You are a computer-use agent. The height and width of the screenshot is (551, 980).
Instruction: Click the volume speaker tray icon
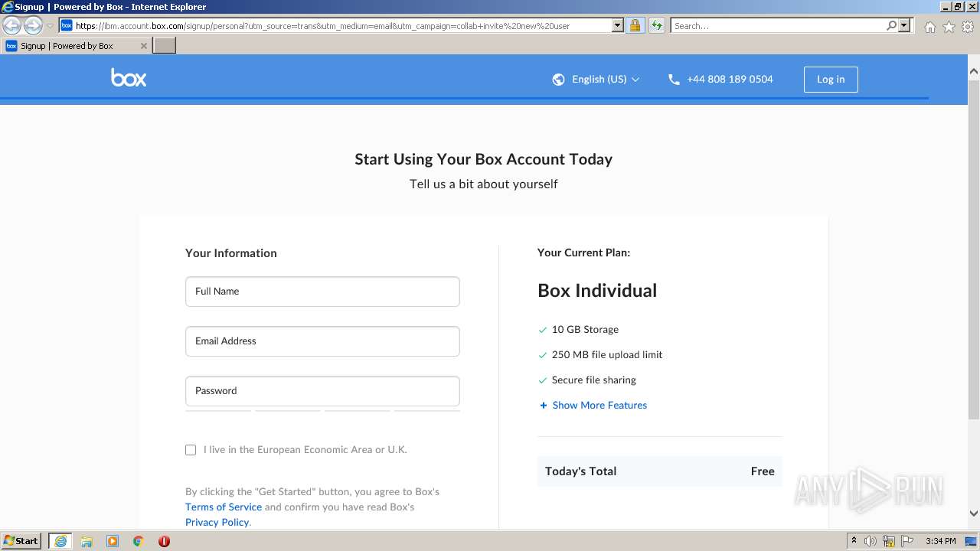871,541
